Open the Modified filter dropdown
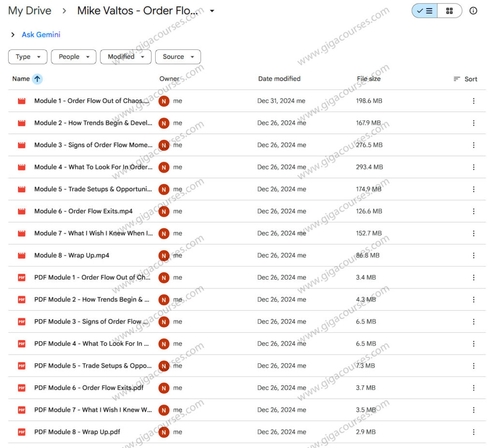The height and width of the screenshot is (448, 495). click(126, 57)
